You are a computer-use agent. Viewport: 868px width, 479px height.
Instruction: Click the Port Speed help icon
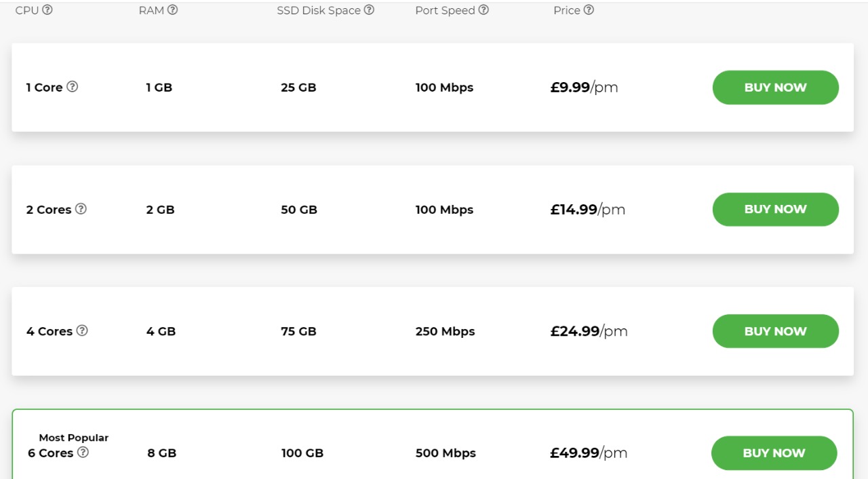coord(484,10)
